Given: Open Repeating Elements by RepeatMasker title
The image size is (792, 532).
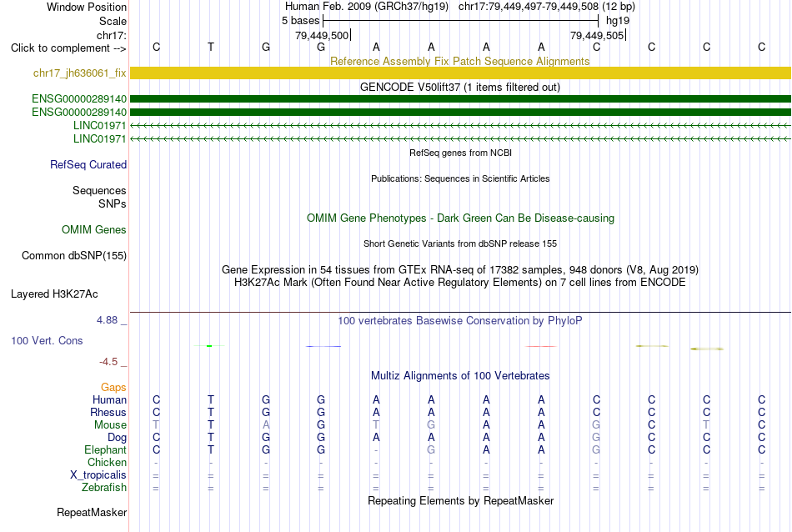Looking at the screenshot, I should click(x=460, y=500).
